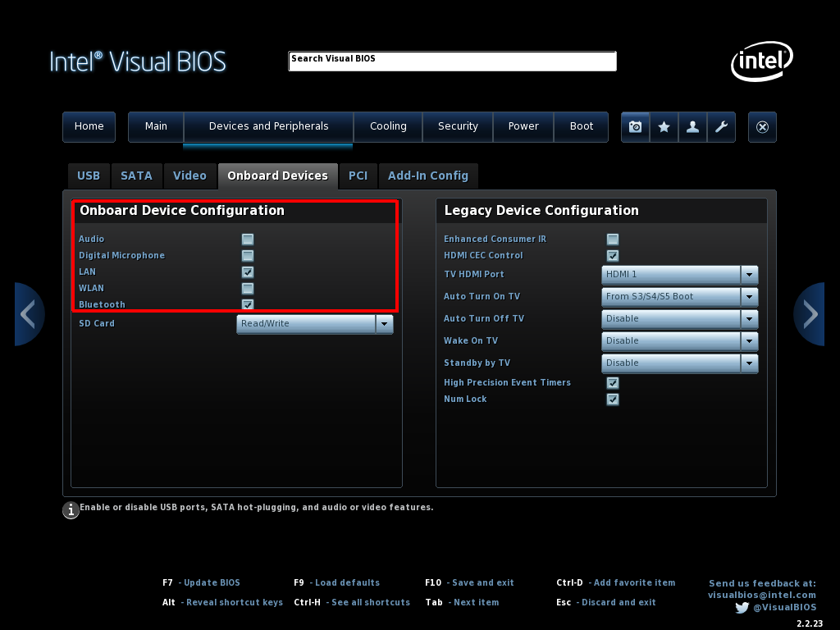The image size is (840, 630).
Task: Click the 2.2.23 version number
Action: tap(810, 623)
